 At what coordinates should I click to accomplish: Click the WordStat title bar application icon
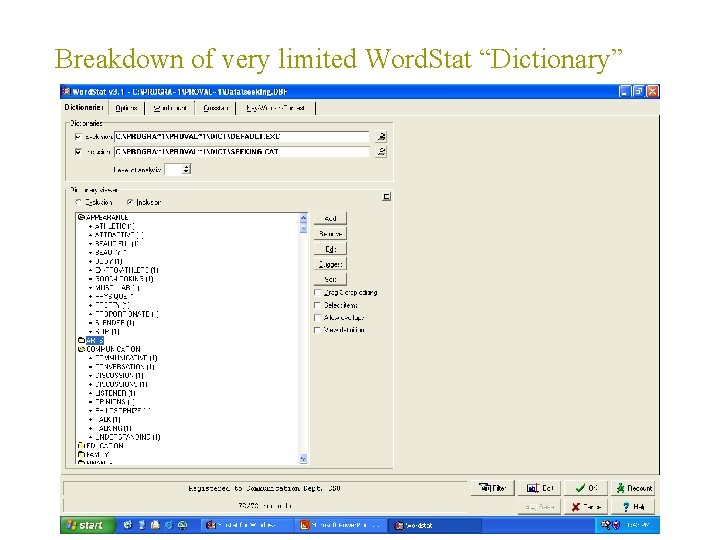[66, 91]
